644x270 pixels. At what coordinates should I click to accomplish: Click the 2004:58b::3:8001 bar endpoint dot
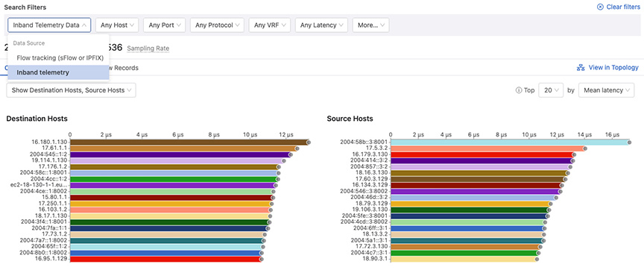(x=629, y=142)
